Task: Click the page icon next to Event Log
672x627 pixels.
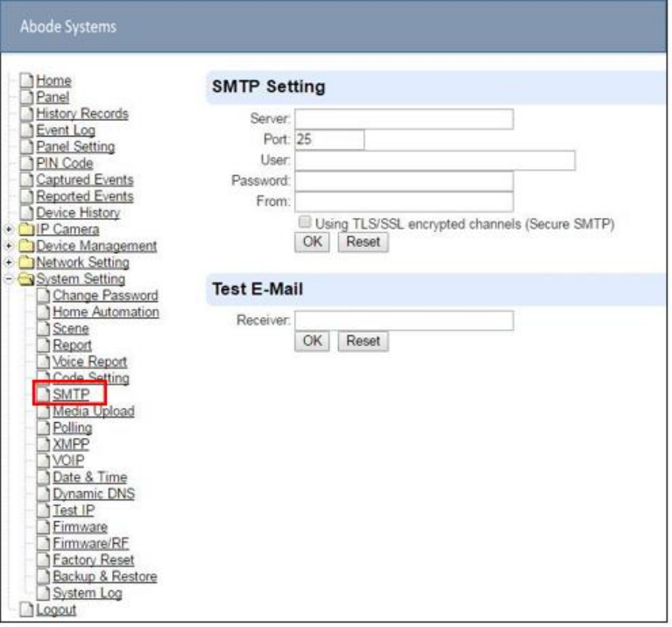Action: 26,130
